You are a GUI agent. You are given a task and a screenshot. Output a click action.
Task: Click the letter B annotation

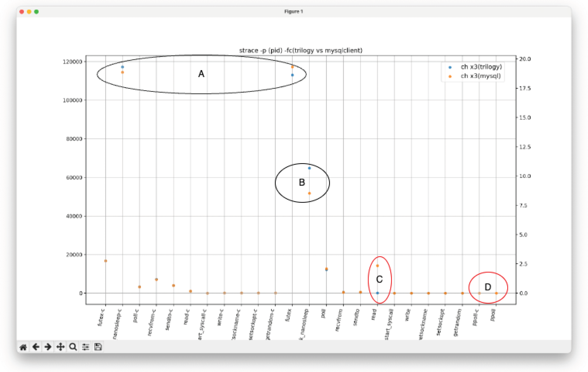pos(302,182)
